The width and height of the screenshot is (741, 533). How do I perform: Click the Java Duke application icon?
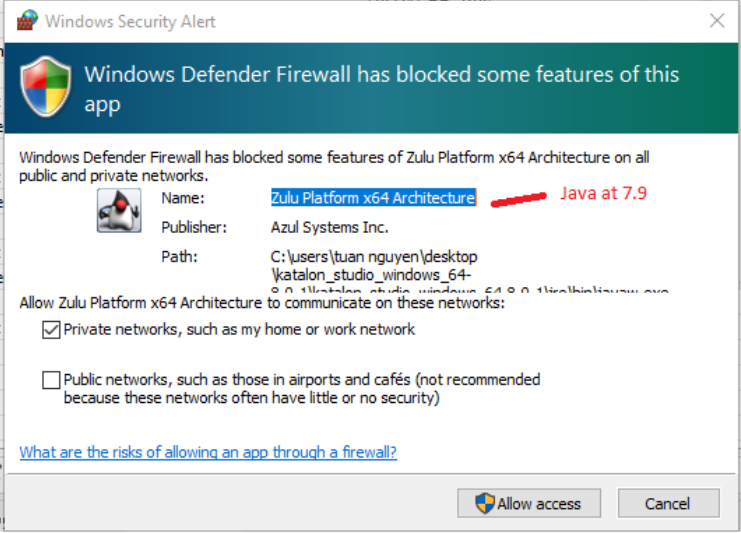(117, 210)
